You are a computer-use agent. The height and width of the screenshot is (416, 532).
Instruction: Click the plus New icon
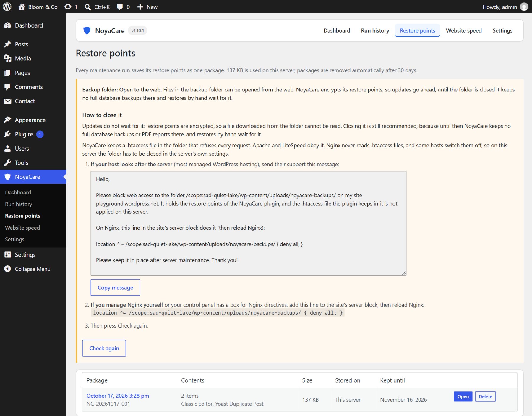[x=140, y=7]
